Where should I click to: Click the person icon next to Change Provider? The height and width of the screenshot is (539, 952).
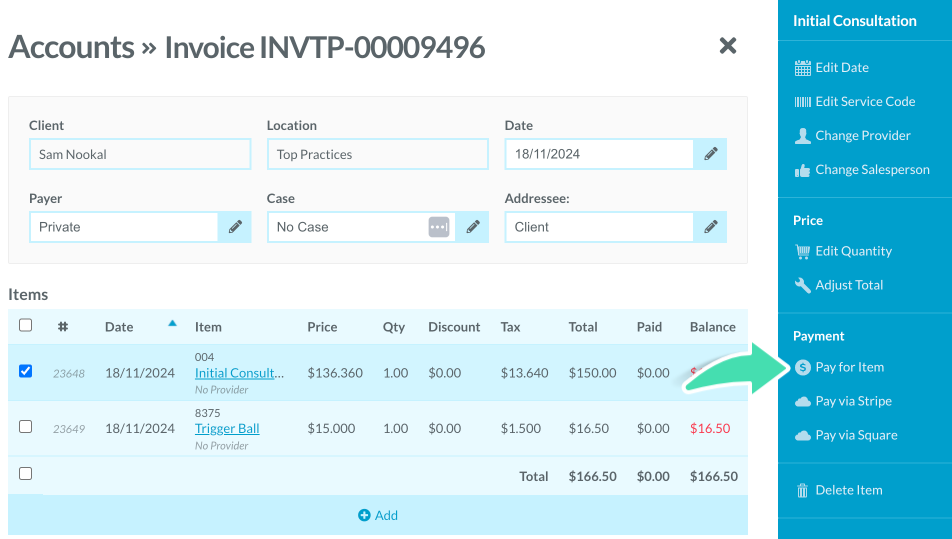point(803,136)
